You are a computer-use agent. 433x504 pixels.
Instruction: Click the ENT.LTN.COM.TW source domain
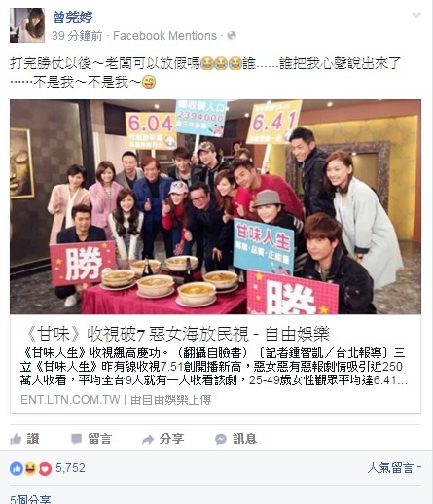click(x=70, y=400)
